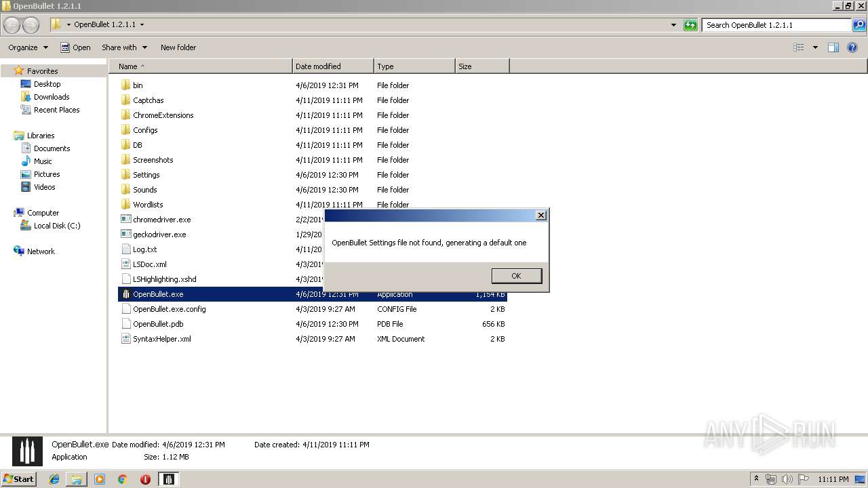Open the Organize menu
The image size is (868, 488).
[28, 47]
